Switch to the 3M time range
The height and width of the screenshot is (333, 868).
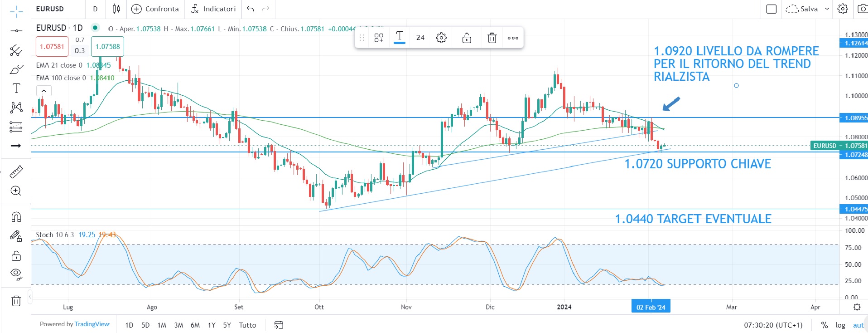178,325
